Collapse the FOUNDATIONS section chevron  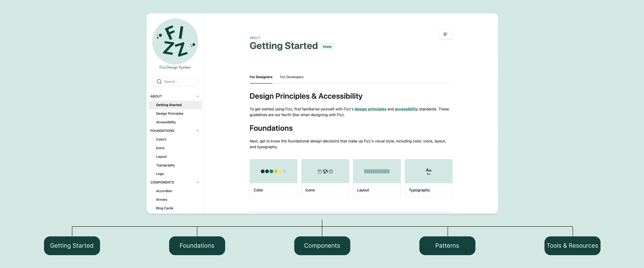tap(198, 131)
